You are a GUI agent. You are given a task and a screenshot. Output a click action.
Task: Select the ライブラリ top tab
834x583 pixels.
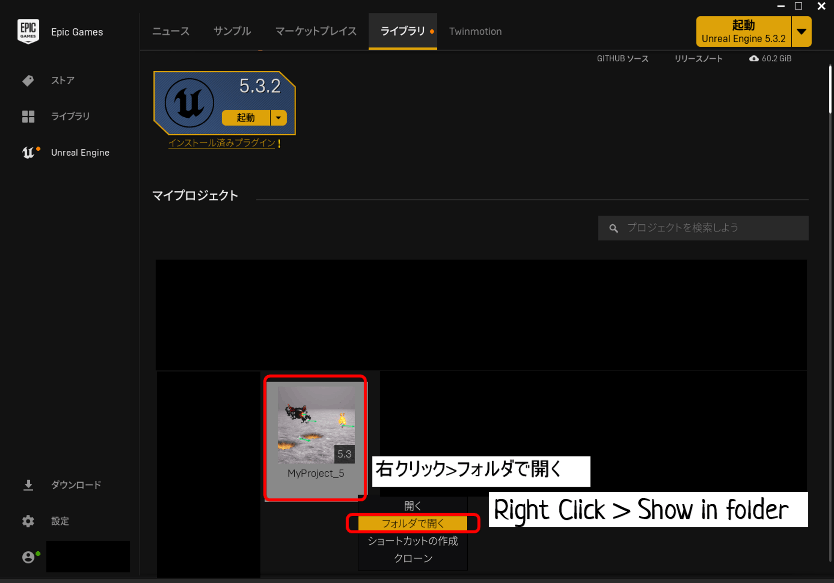[403, 31]
